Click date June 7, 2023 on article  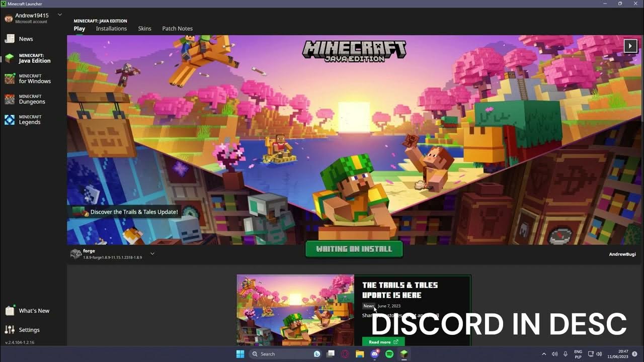coord(389,306)
